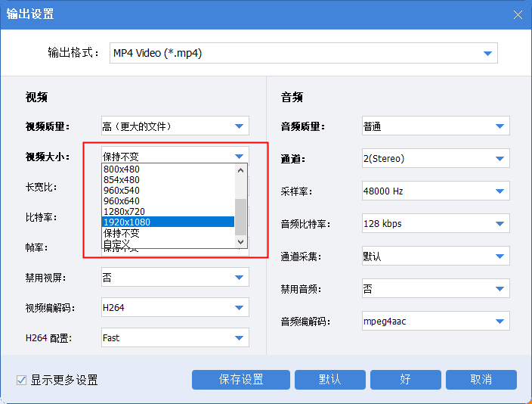Open the 视频编解码 H264 dropdown

[x=175, y=307]
